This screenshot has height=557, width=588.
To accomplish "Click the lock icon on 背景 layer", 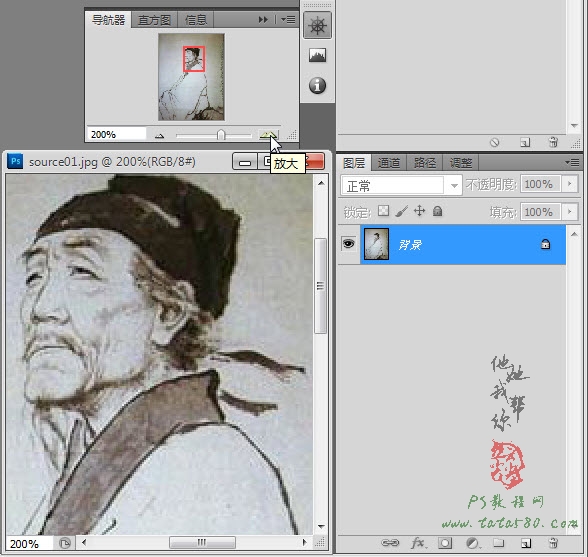I will [x=545, y=244].
